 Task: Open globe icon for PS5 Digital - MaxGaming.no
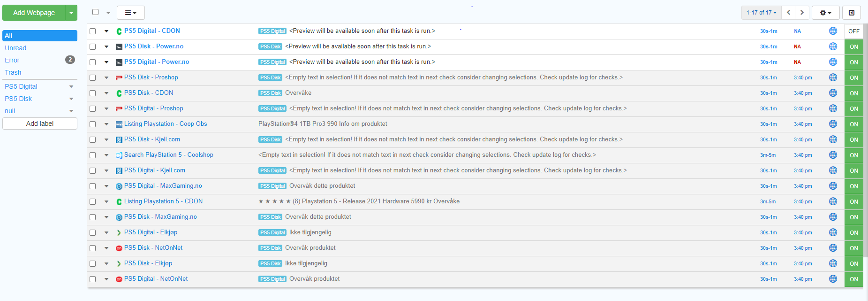coord(833,186)
